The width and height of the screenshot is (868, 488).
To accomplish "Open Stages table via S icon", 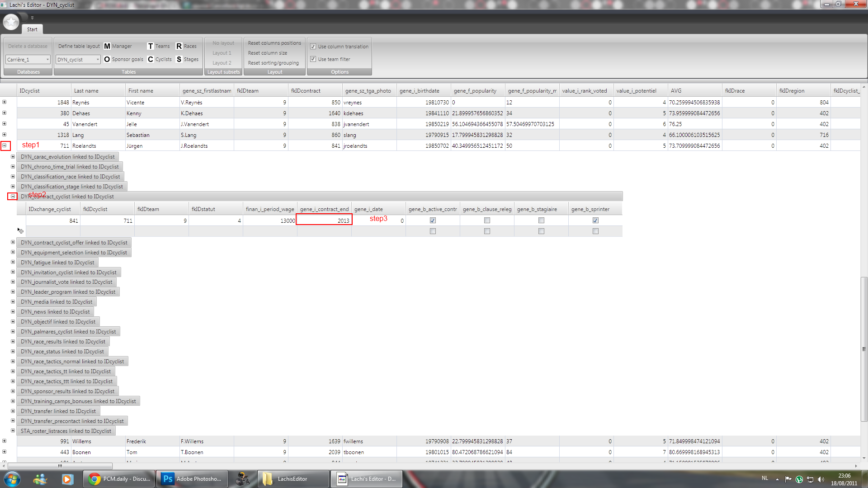I will tap(179, 59).
